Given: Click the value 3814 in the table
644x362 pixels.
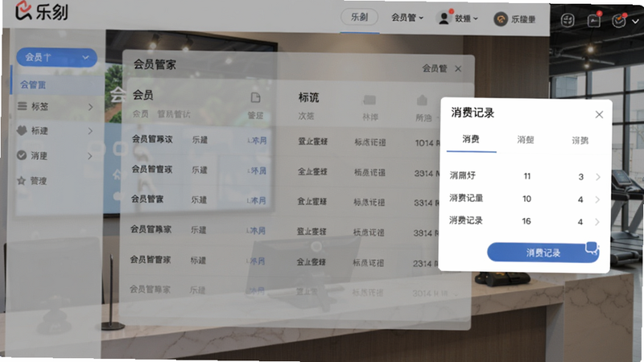Looking at the screenshot, I should pyautogui.click(x=423, y=233).
